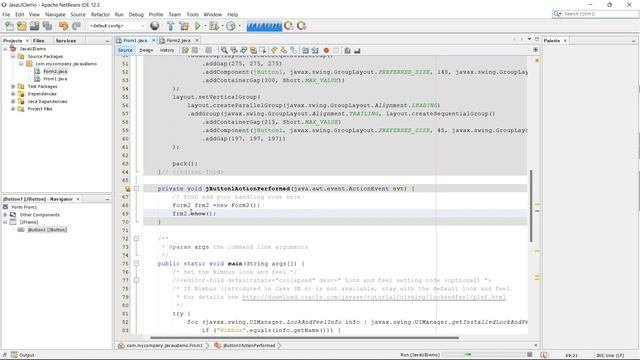This screenshot has height=360, width=640.
Task: Expand the Test Packages tree node
Action: click(13, 87)
